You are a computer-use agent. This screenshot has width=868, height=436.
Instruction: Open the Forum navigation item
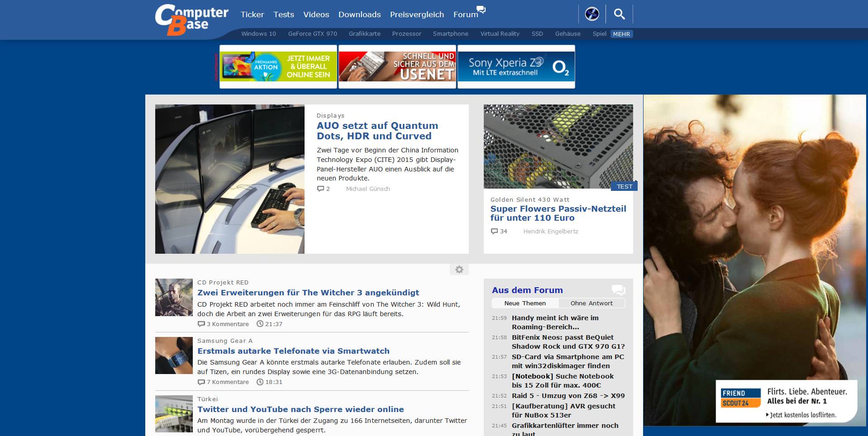466,14
